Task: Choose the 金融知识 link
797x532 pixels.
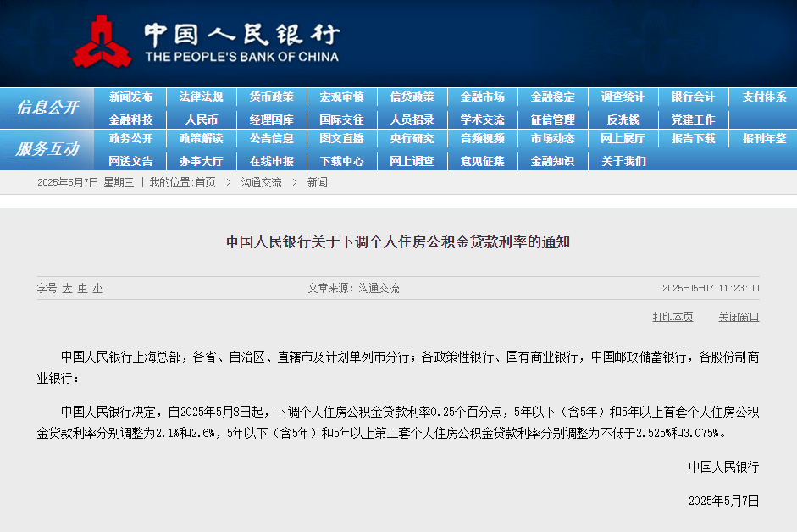Action: pyautogui.click(x=552, y=161)
